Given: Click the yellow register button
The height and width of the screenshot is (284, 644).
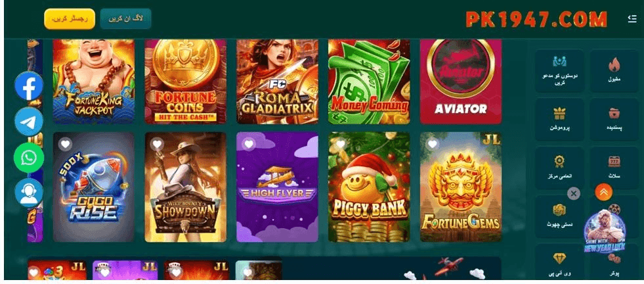Looking at the screenshot, I should 70,19.
